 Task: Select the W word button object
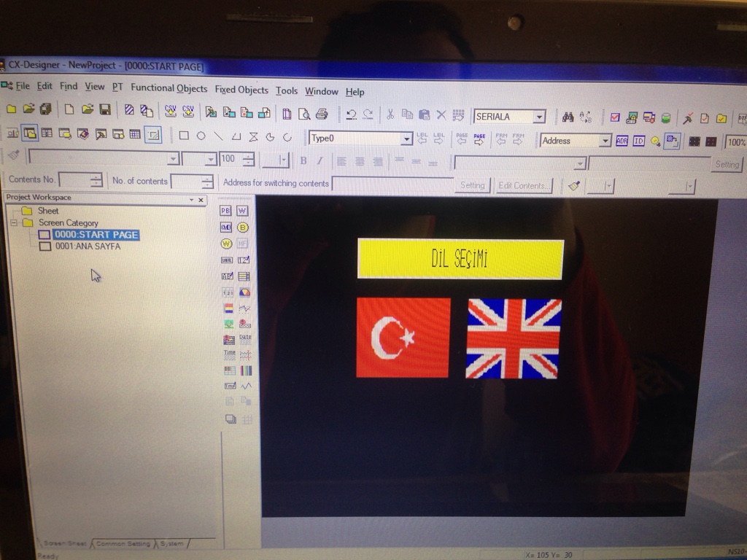tap(242, 211)
